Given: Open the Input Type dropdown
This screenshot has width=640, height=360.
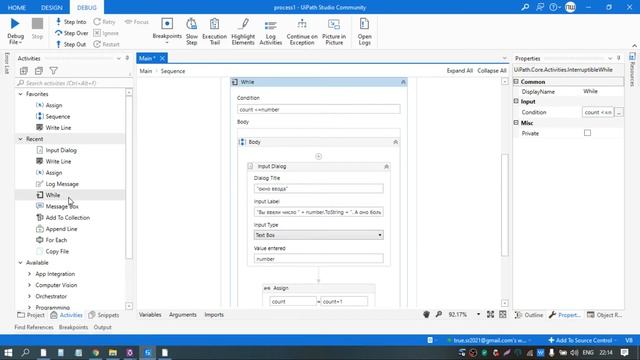Looking at the screenshot, I should pos(318,235).
